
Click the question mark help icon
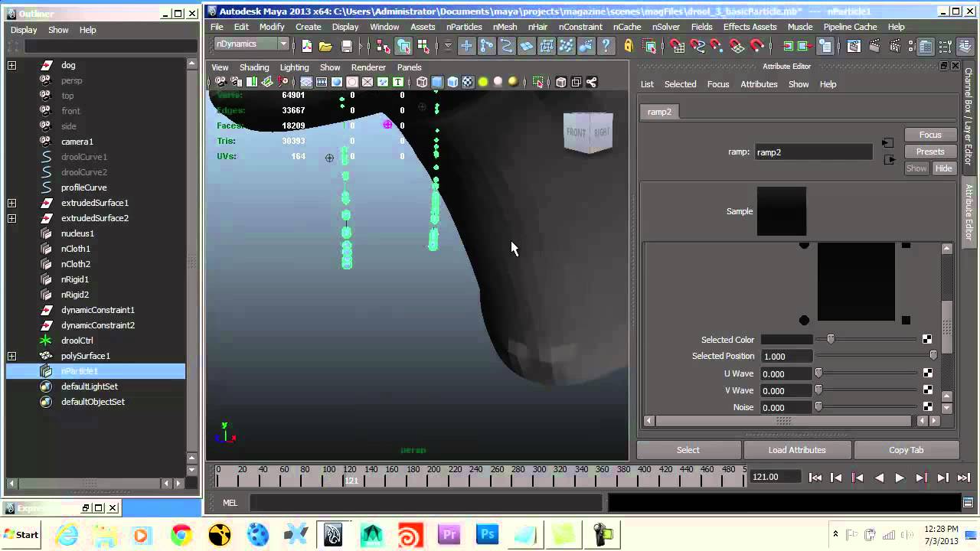(606, 46)
